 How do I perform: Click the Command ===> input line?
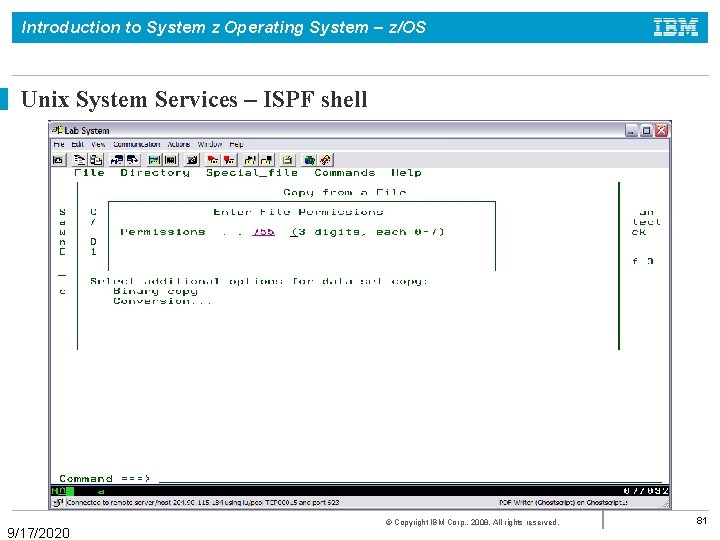coord(411,478)
